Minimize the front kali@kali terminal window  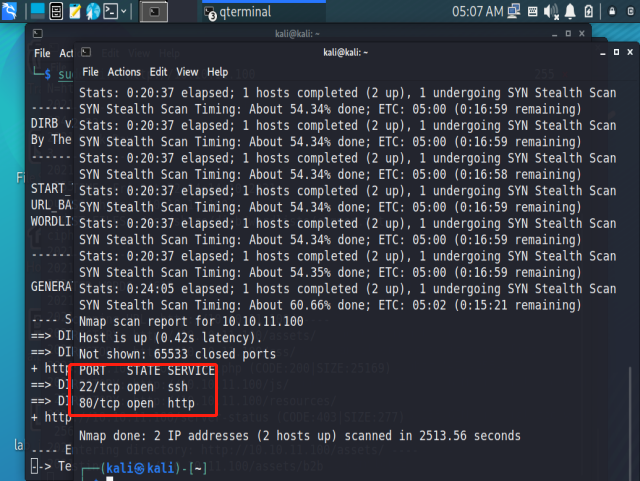coord(603,53)
